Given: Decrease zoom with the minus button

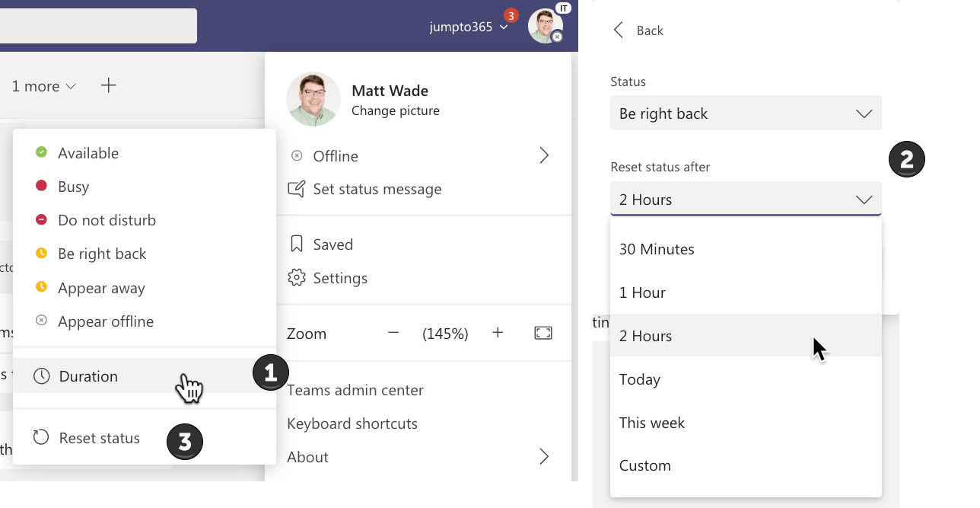Looking at the screenshot, I should [393, 333].
